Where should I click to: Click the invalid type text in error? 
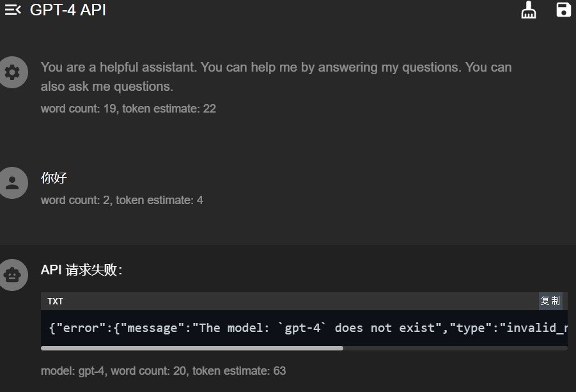coord(536,327)
